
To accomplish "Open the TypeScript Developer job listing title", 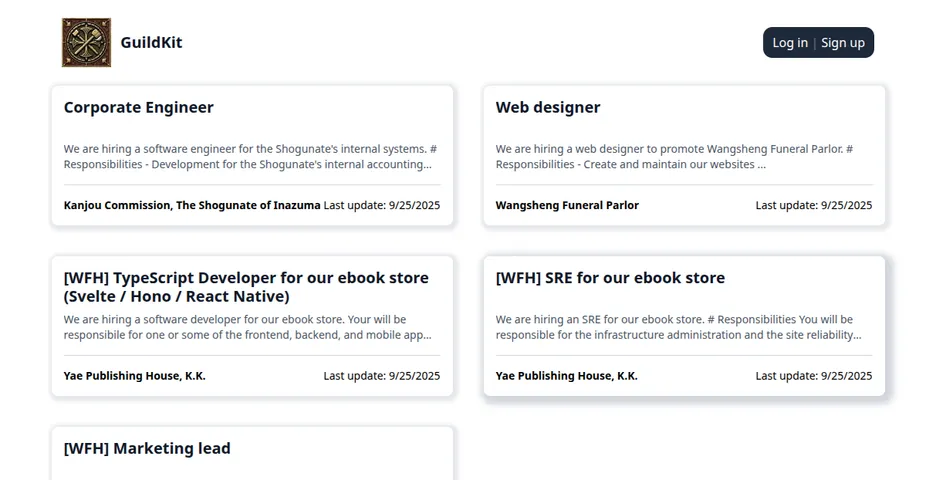I will tap(246, 287).
